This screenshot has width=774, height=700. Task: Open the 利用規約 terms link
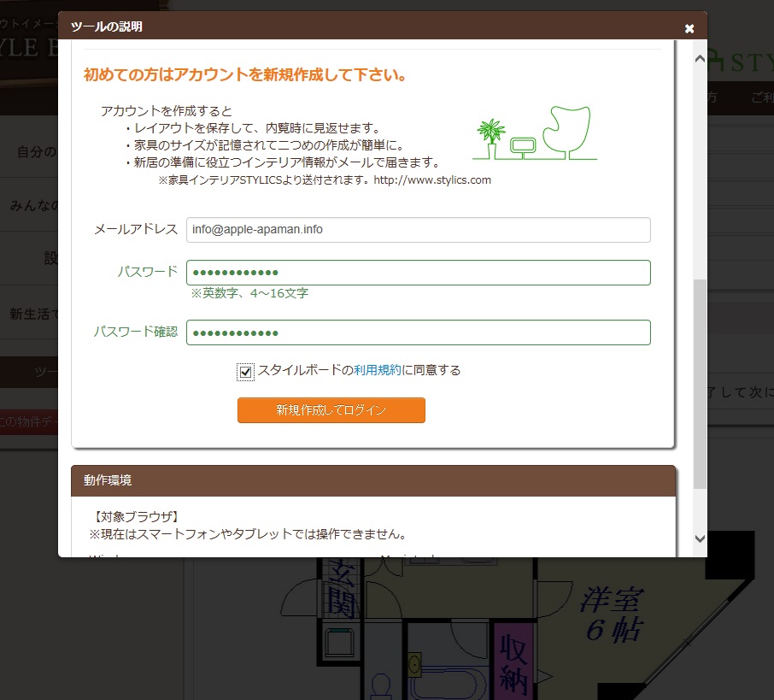pos(378,370)
